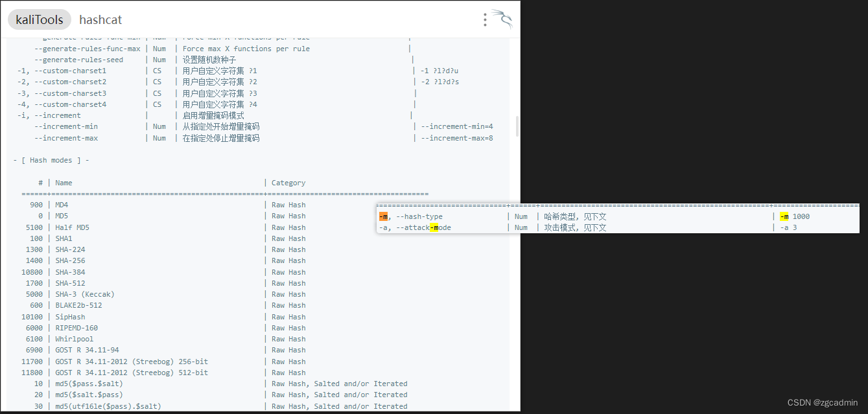Image resolution: width=868 pixels, height=414 pixels.
Task: Click mode number 11700
Action: 32,362
